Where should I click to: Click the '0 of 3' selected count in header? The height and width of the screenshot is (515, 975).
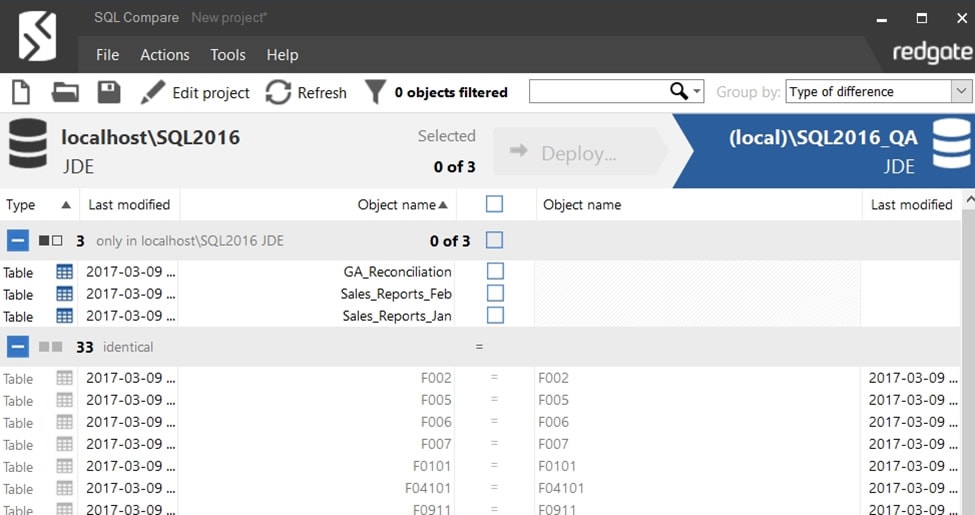(455, 167)
